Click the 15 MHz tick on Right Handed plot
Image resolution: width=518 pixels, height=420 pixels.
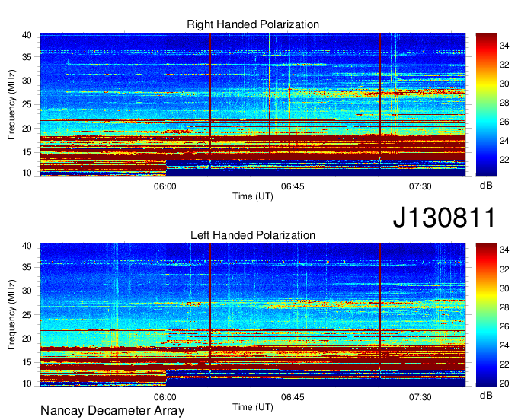tap(27, 152)
